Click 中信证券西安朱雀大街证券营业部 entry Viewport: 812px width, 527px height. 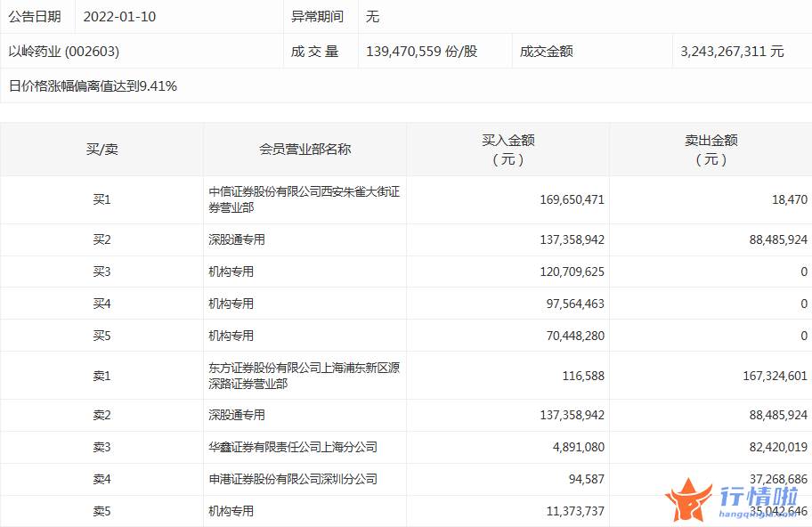(304, 199)
